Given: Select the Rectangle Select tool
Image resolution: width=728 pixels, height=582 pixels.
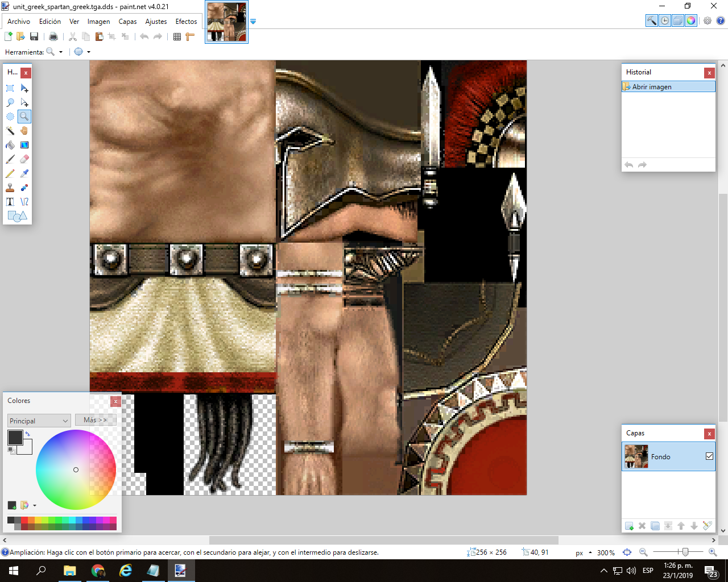Looking at the screenshot, I should tap(10, 88).
